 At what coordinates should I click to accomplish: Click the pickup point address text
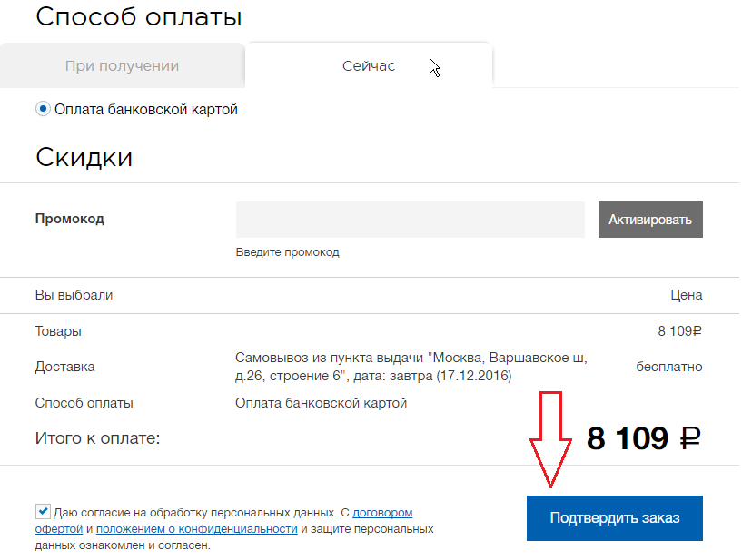(x=411, y=367)
